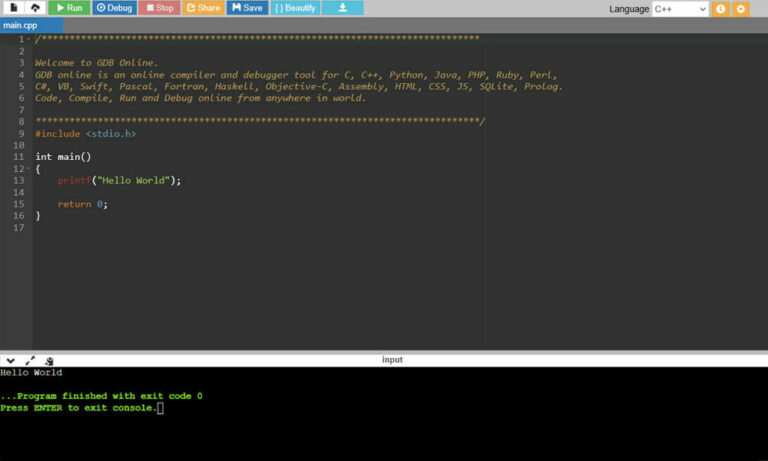This screenshot has width=768, height=461.
Task: Switch to the main.cpp tab
Action: 21,25
